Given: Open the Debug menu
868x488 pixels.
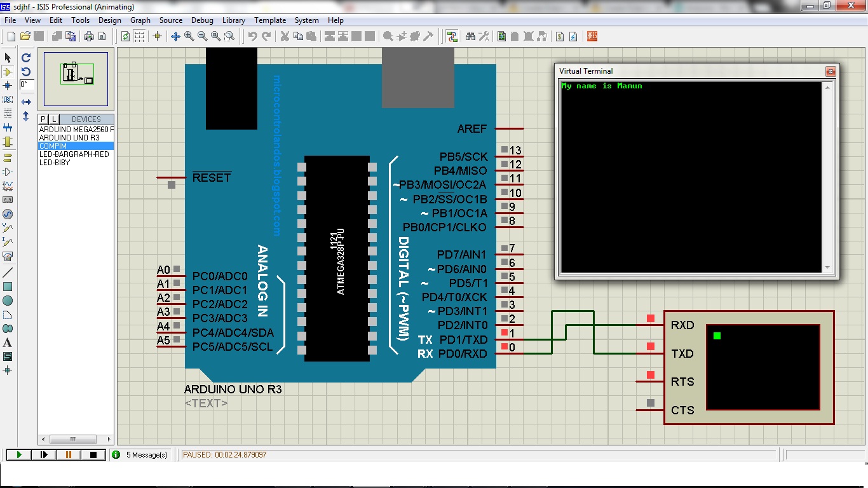Looking at the screenshot, I should click(202, 20).
